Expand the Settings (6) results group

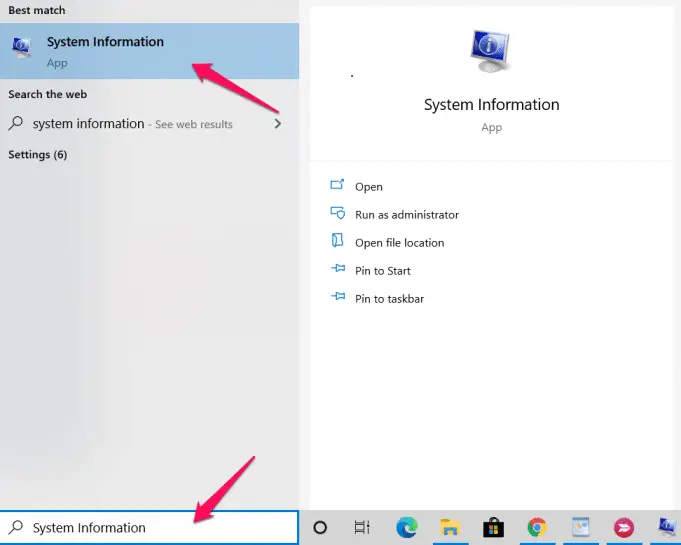(x=38, y=155)
